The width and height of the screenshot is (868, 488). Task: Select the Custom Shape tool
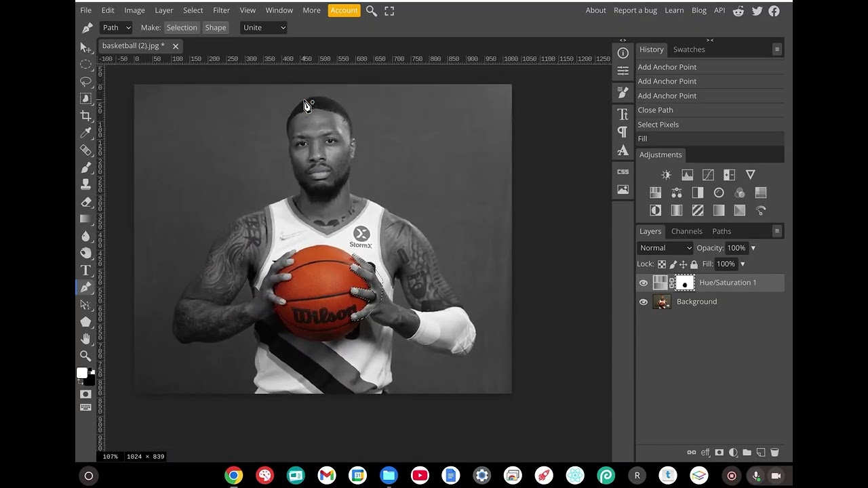point(86,322)
